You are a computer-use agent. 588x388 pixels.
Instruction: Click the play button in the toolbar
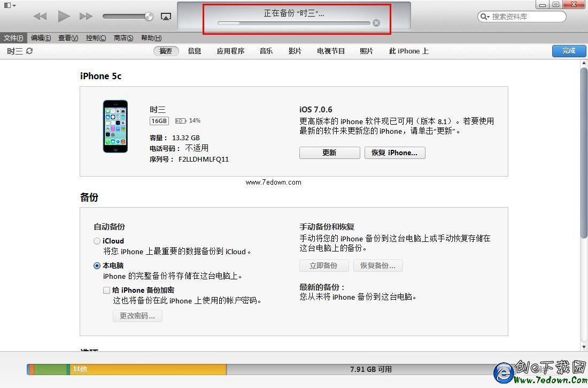click(x=64, y=16)
